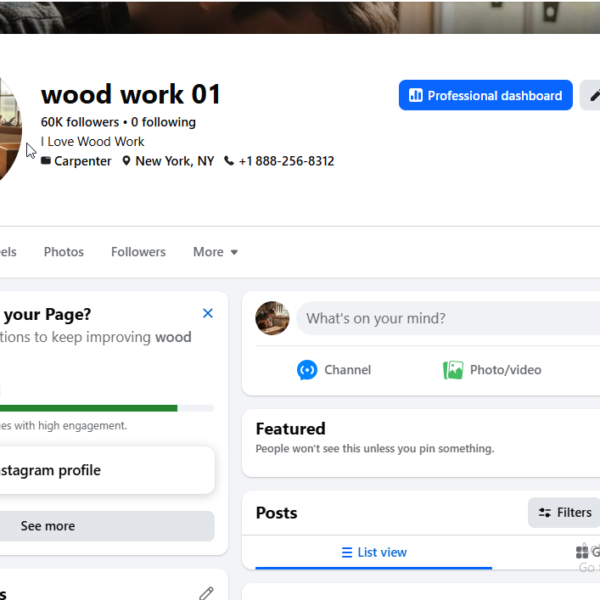600x600 pixels.
Task: Click the cover photo banner
Action: pos(300,17)
